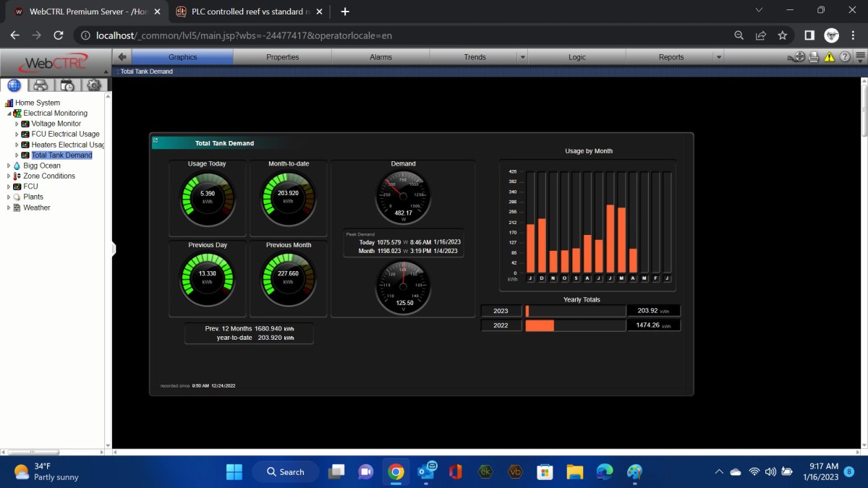Open the Reports dropdown arrow
This screenshot has height=488, width=868.
(x=718, y=57)
